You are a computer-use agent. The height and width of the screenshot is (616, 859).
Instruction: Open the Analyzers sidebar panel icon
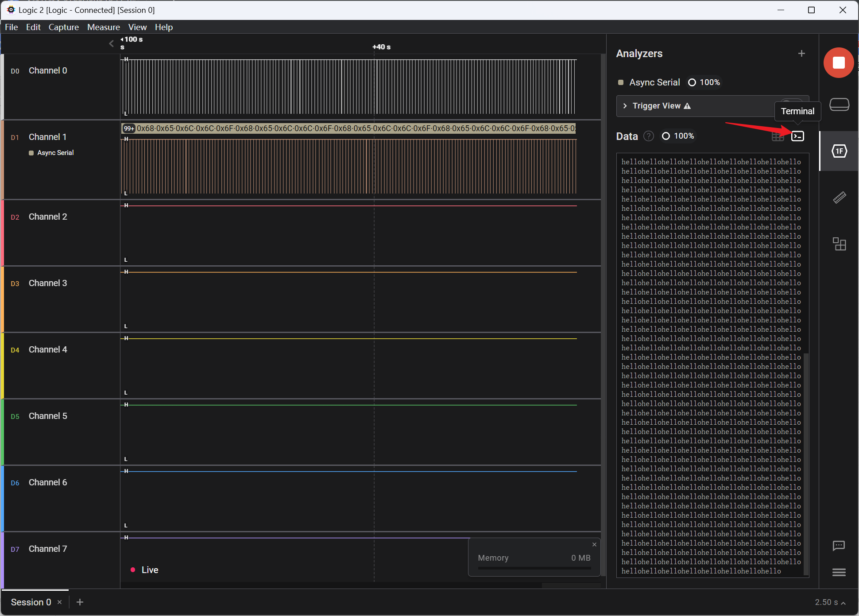(x=839, y=151)
